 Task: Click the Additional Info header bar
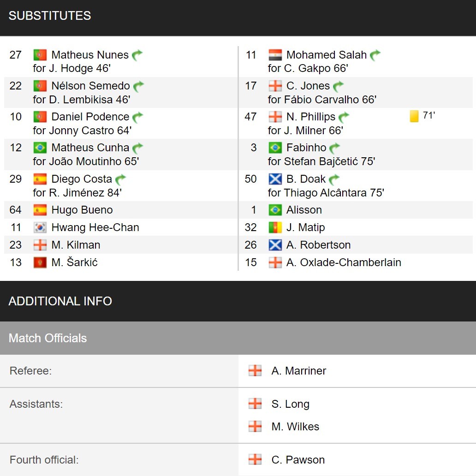point(238,301)
